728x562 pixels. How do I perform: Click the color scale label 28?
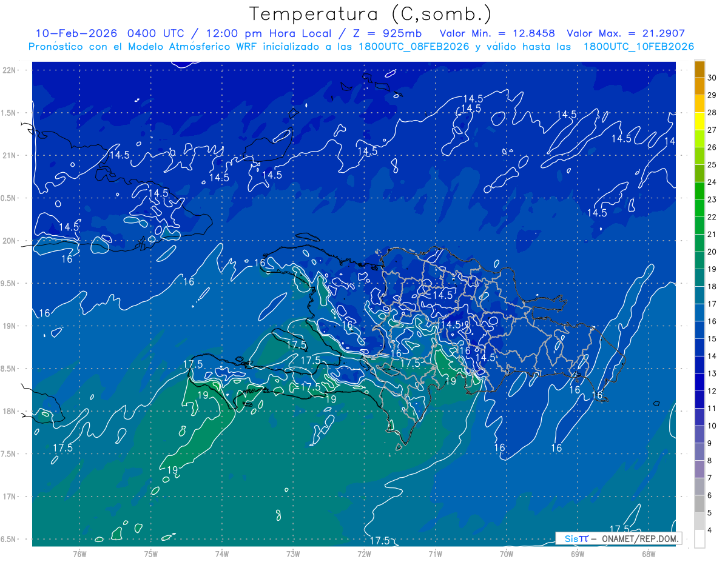point(712,112)
